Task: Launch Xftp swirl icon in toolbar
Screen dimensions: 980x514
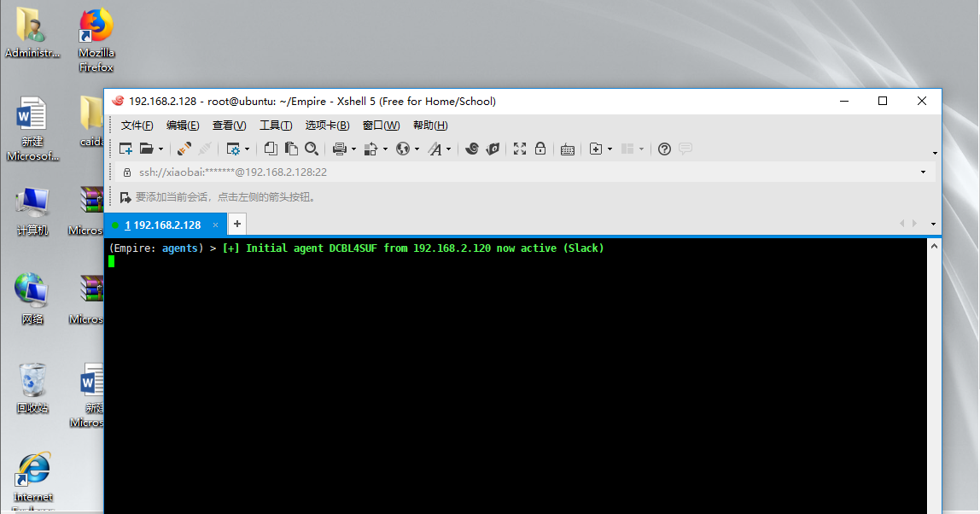Action: [472, 149]
